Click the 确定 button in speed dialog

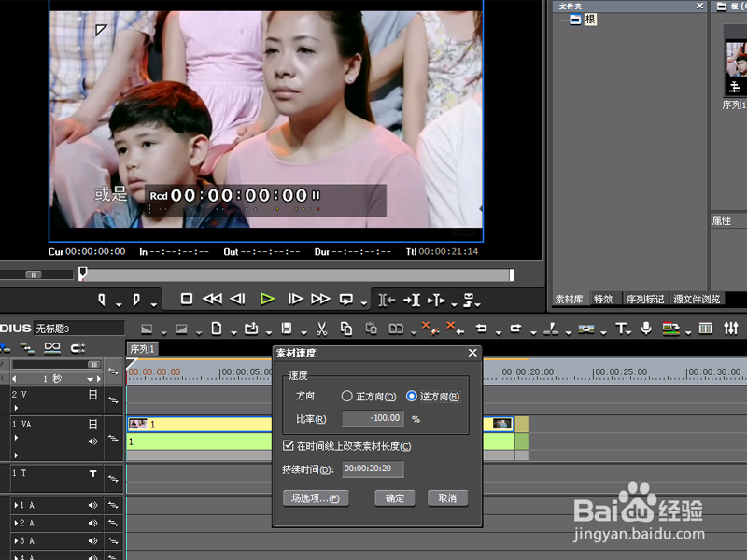pyautogui.click(x=394, y=498)
